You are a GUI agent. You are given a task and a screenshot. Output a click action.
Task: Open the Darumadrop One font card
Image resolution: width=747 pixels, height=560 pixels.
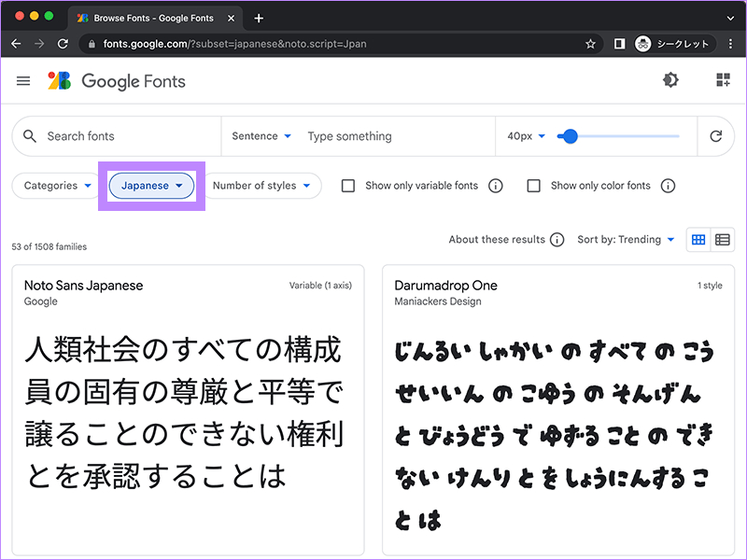[x=558, y=411]
